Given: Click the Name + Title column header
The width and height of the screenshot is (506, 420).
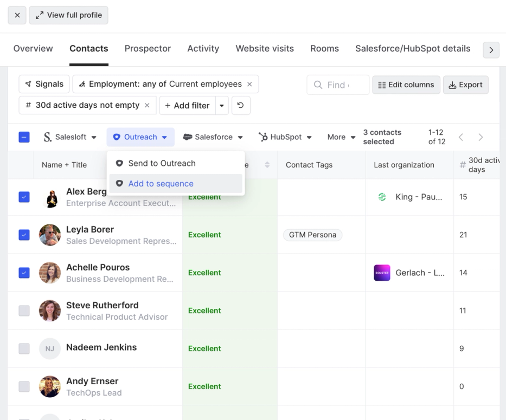Looking at the screenshot, I should coord(64,165).
